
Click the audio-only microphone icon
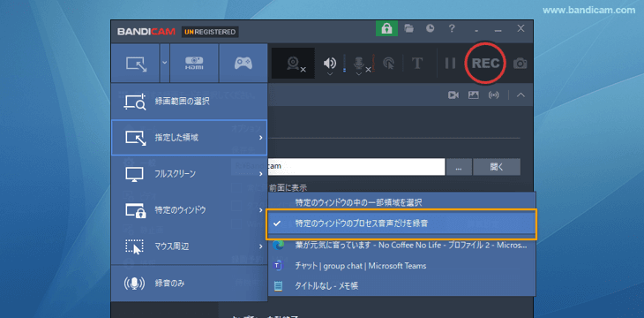[134, 284]
